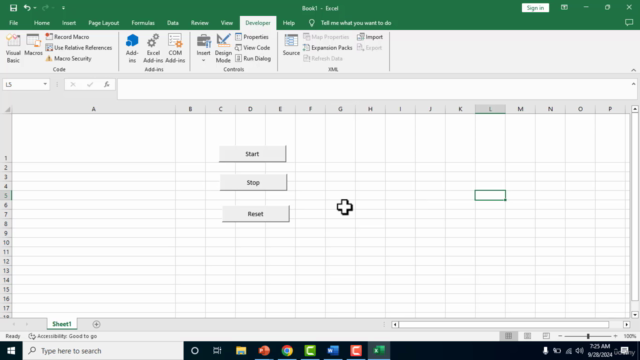This screenshot has height=360, width=640.
Task: Undo the last action
Action: [27, 8]
